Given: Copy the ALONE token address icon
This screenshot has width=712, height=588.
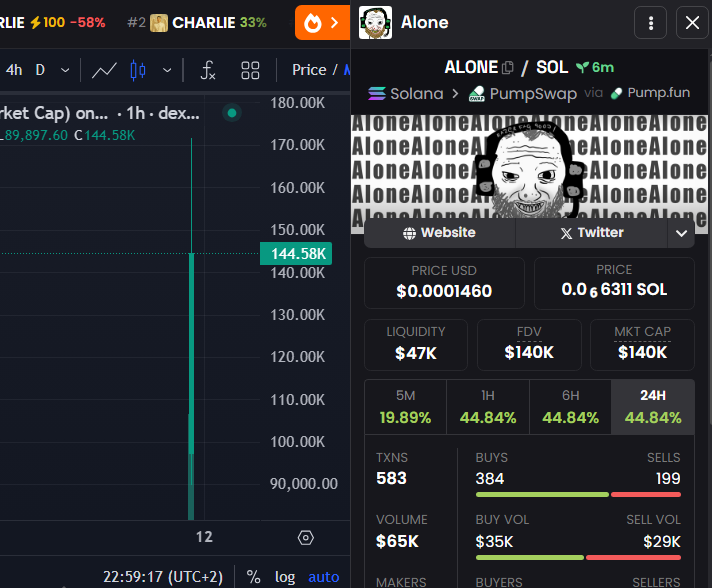Looking at the screenshot, I should (x=508, y=68).
